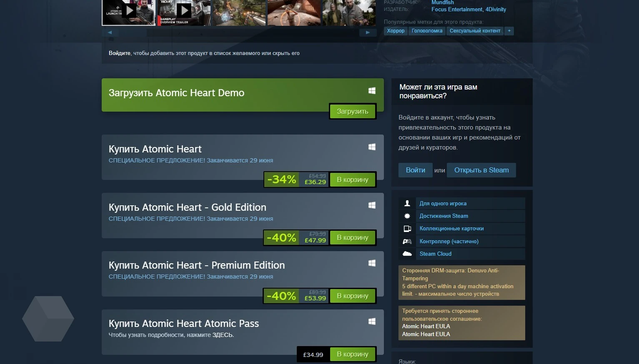Click the Denuvo Anti-Tampering DRM notice
The image size is (639, 364).
coord(462,282)
